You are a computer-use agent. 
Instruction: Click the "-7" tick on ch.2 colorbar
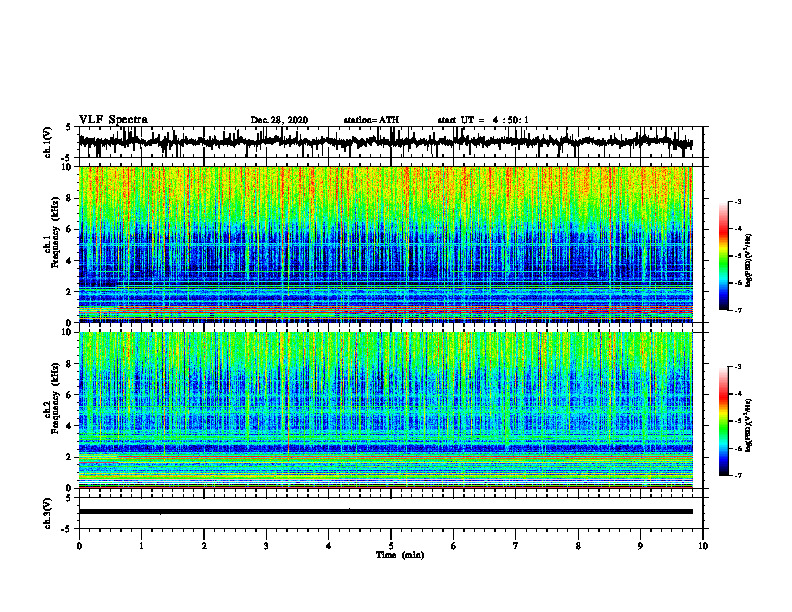click(x=738, y=476)
